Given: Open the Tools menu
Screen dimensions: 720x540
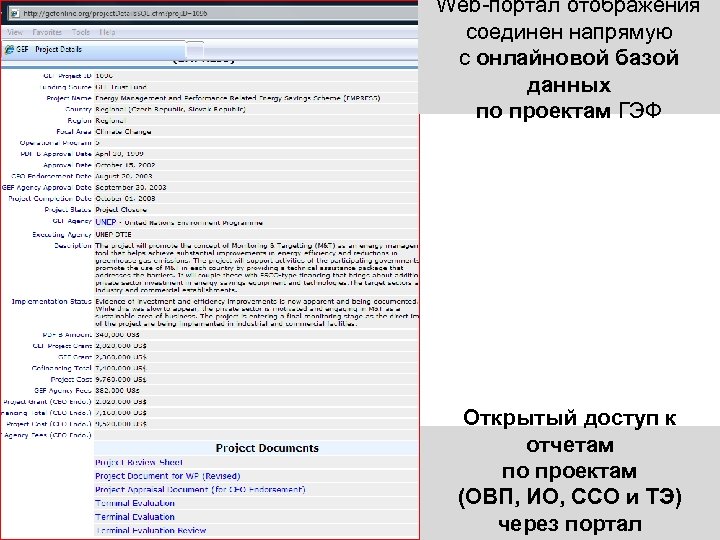Looking at the screenshot, I should coord(81,32).
